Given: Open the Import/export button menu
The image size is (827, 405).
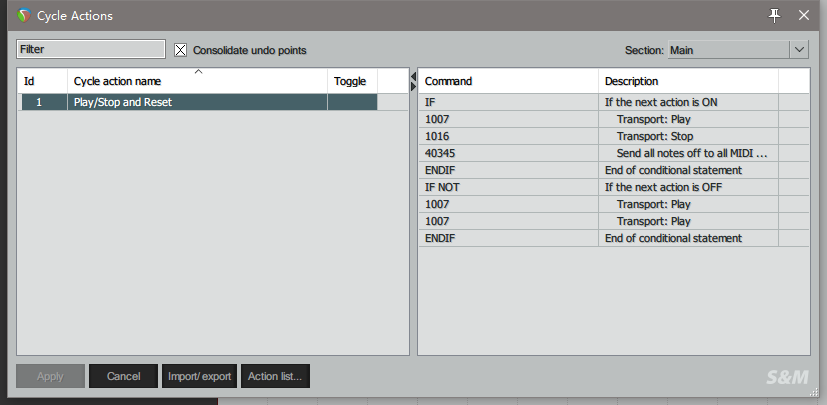Looking at the screenshot, I should click(x=199, y=376).
